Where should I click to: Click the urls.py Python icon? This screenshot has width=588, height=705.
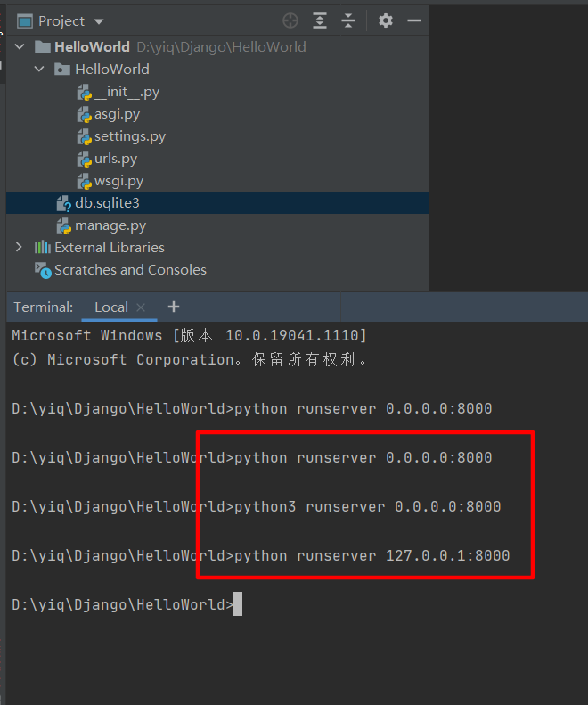(84, 160)
